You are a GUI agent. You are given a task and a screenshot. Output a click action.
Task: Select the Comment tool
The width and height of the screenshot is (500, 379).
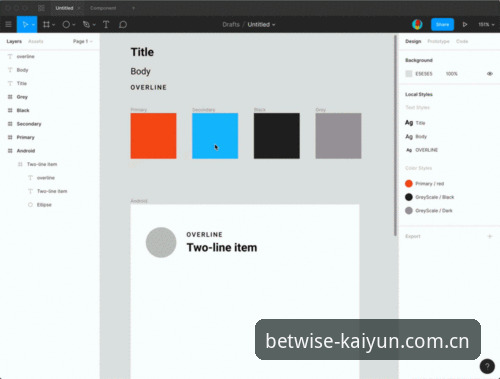123,24
